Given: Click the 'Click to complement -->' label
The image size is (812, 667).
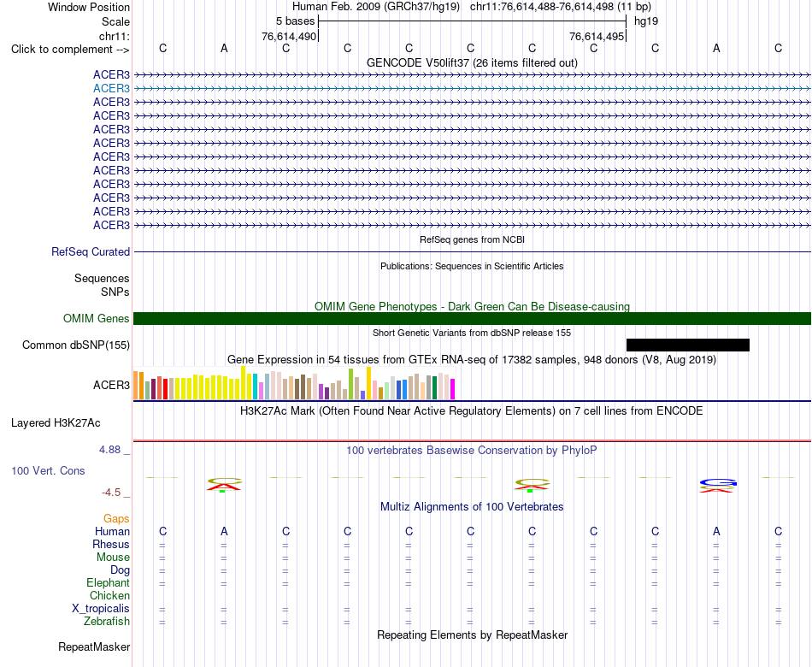Looking at the screenshot, I should (70, 50).
